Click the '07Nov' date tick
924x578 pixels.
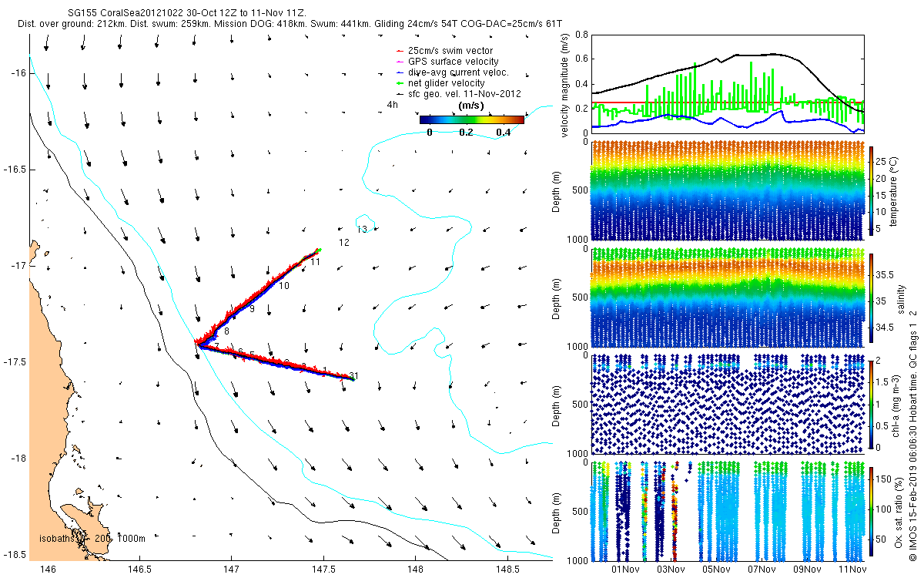point(762,570)
